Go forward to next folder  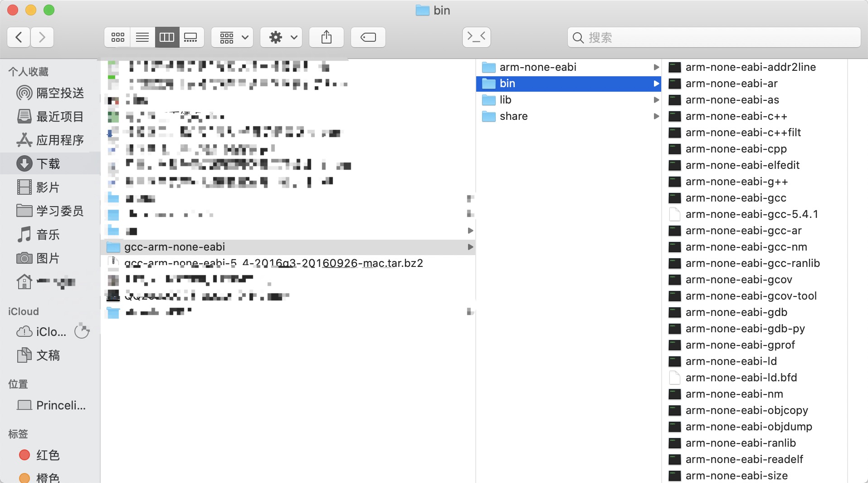tap(42, 37)
